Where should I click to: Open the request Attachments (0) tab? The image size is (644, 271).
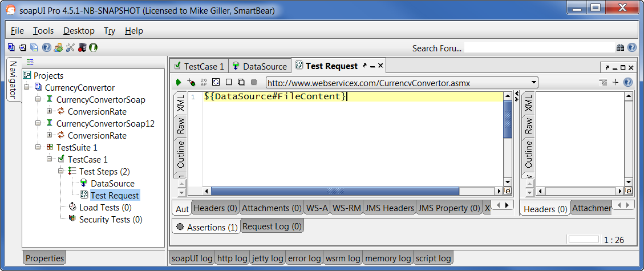[x=272, y=208]
